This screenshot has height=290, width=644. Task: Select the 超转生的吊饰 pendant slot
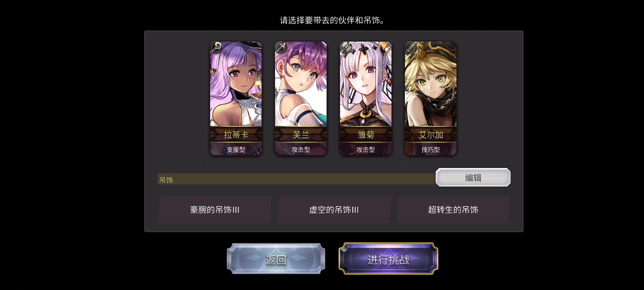[x=453, y=210]
